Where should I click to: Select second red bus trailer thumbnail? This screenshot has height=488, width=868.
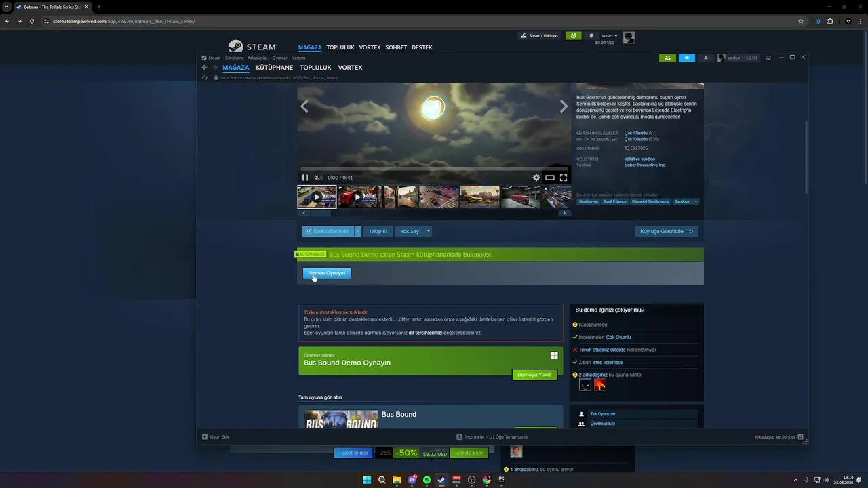click(358, 197)
